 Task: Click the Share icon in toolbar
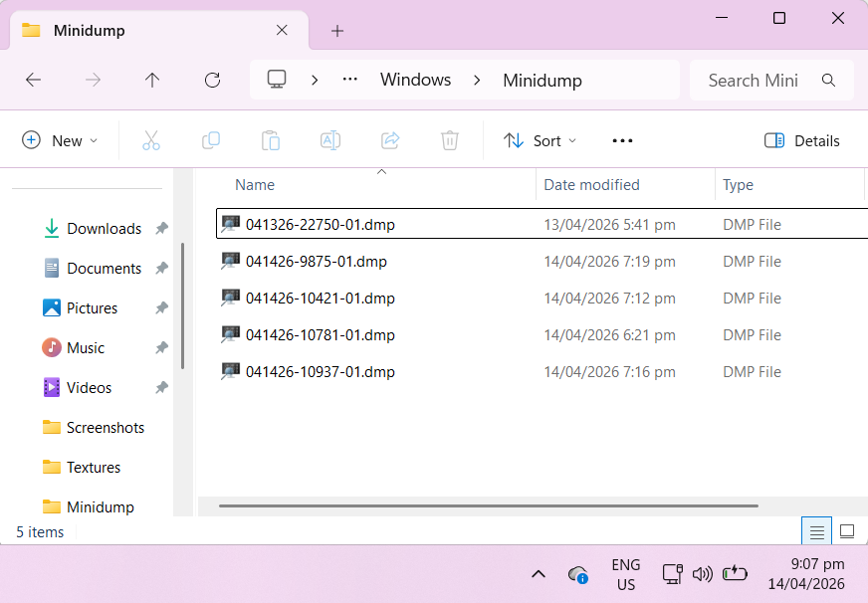(390, 140)
